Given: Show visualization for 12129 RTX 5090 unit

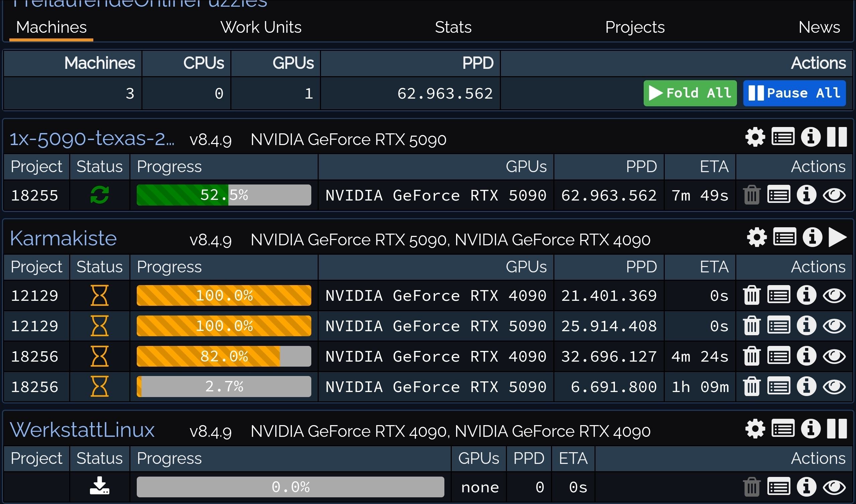Looking at the screenshot, I should pos(834,326).
